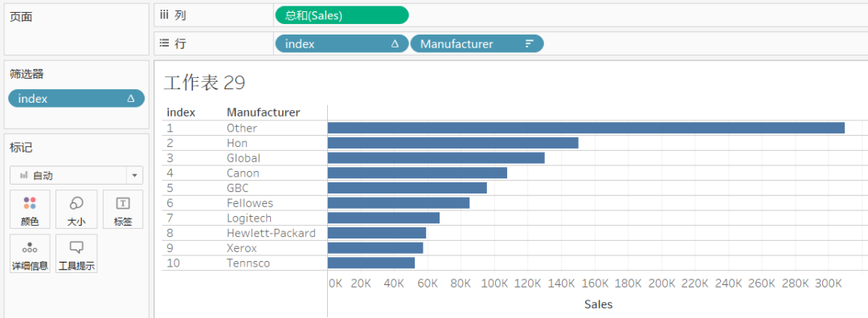This screenshot has height=318, width=868.
Task: Click the Manufacturer column header
Action: [264, 112]
